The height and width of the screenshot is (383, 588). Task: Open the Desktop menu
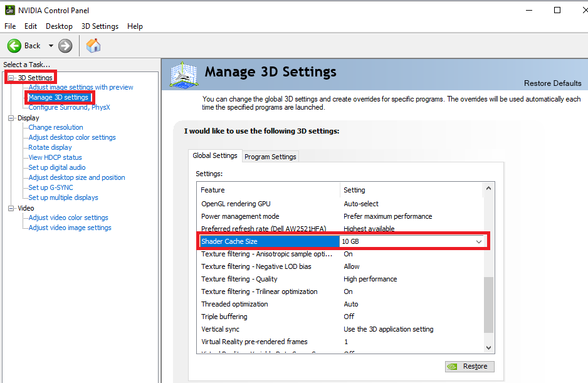point(59,26)
